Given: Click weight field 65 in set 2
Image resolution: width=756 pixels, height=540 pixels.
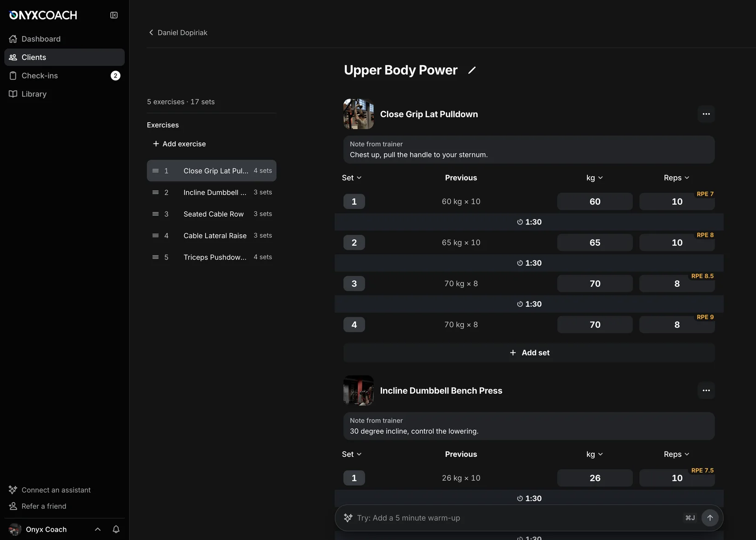Looking at the screenshot, I should tap(595, 243).
